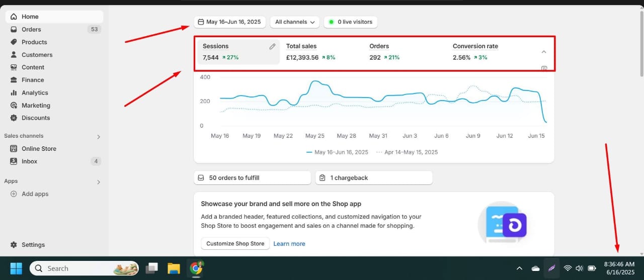Expand the Apps section arrow
This screenshot has height=280, width=644.
click(99, 182)
